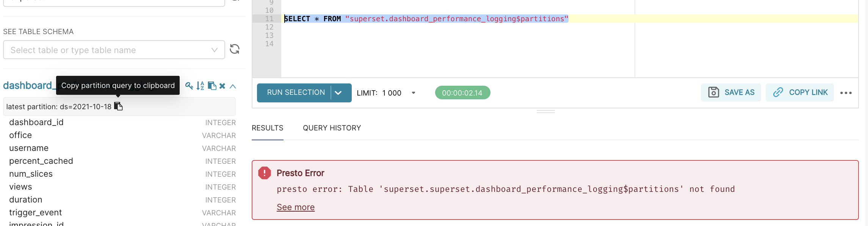Select the RESULTS tab
Image resolution: width=868 pixels, height=226 pixels.
pos(267,128)
